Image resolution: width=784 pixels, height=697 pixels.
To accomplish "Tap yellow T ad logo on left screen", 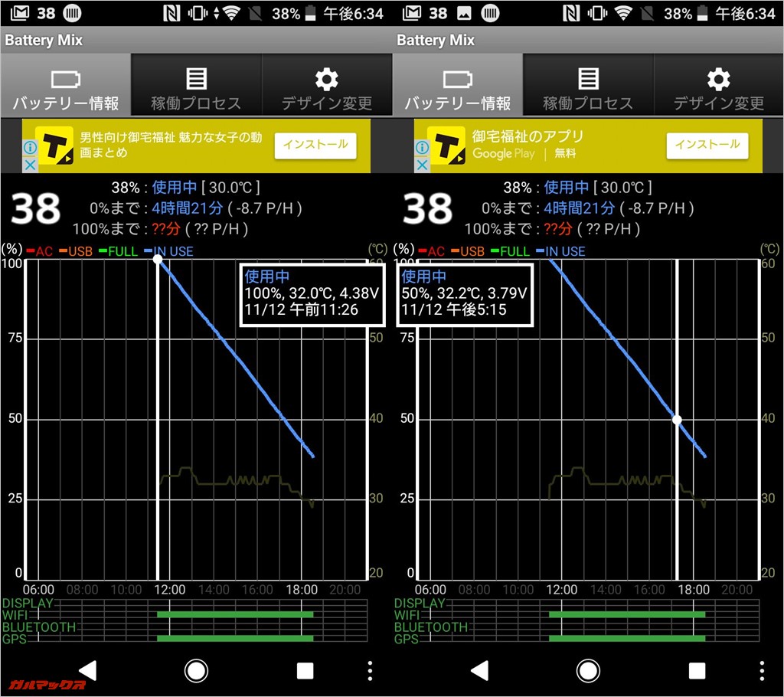I will click(x=54, y=145).
